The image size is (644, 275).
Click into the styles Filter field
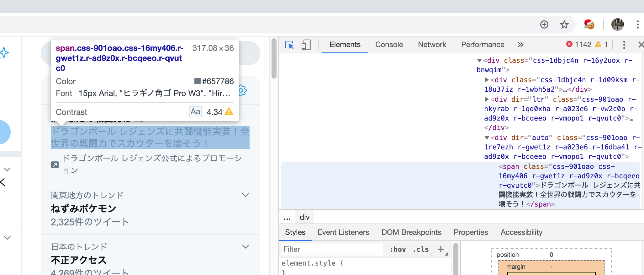click(332, 249)
